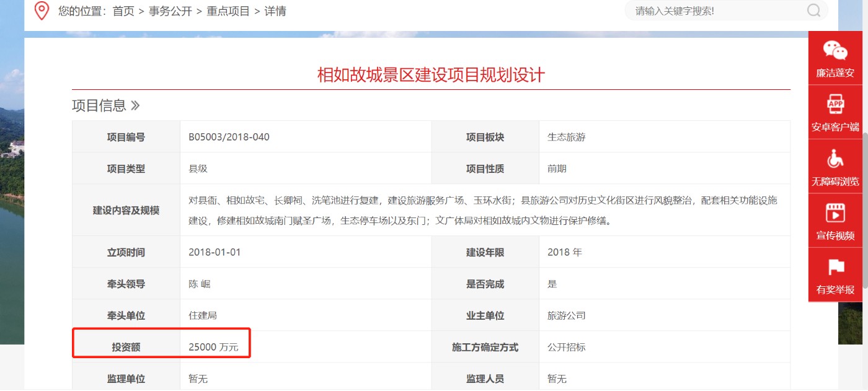
Task: Open the 宣传视频 video icon
Action: coord(835,213)
